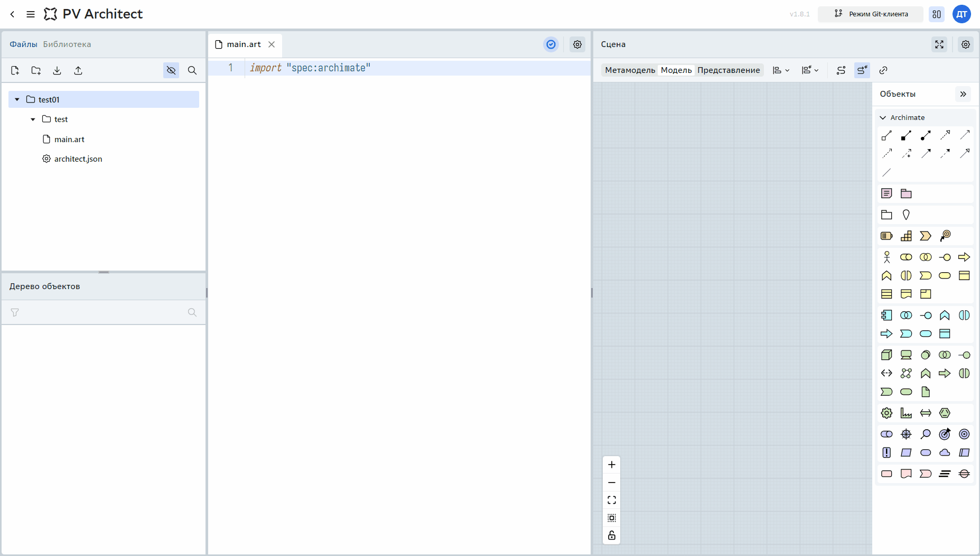
Task: Select the Capability stairs element
Action: pos(906,236)
